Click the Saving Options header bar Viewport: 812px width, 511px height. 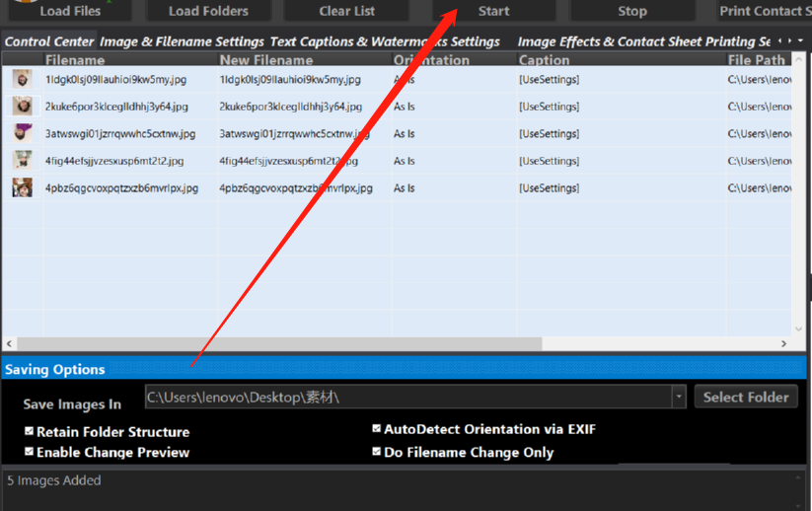click(404, 369)
